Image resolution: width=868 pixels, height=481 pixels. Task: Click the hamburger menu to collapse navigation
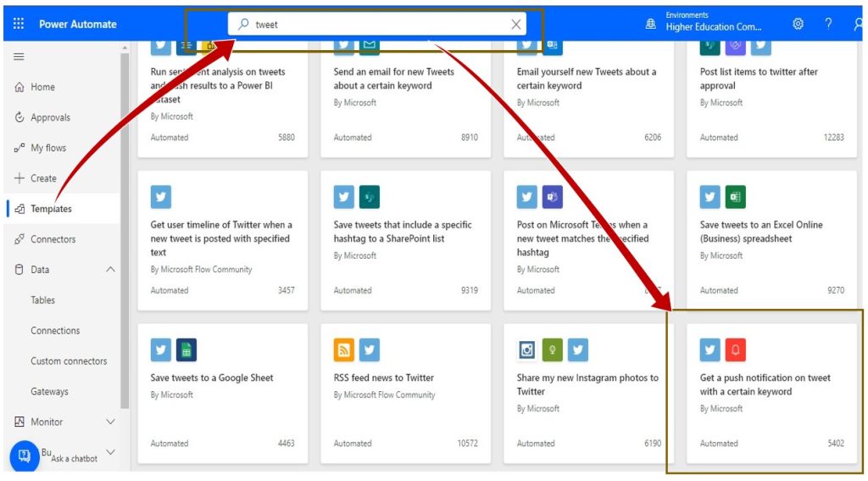19,57
